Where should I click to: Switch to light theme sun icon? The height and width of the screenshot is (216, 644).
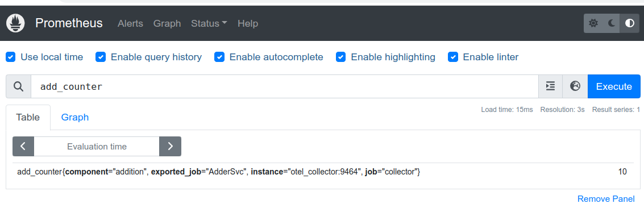coord(593,23)
